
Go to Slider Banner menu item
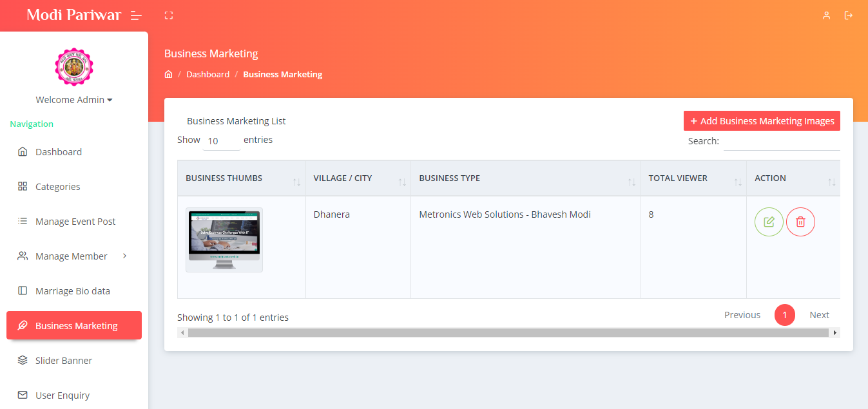pyautogui.click(x=63, y=361)
